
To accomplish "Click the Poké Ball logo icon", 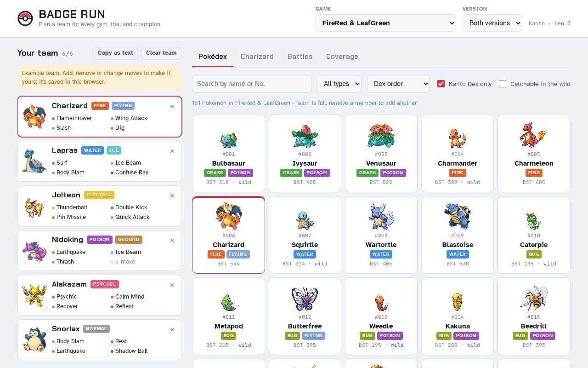I will [x=25, y=18].
